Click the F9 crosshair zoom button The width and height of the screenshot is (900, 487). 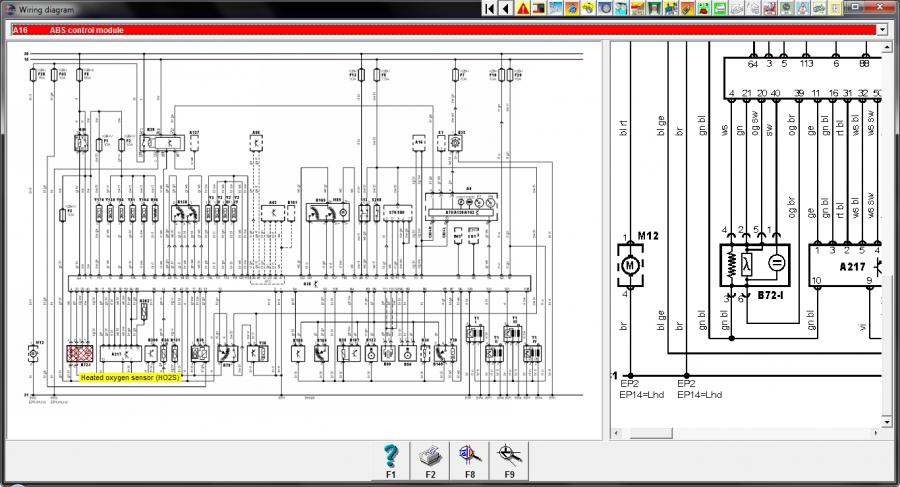(x=508, y=460)
